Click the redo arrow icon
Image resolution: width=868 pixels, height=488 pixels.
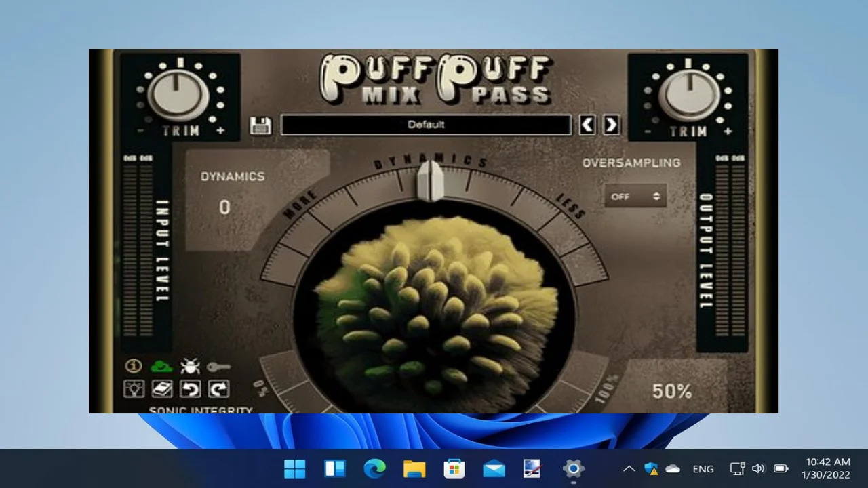[218, 388]
